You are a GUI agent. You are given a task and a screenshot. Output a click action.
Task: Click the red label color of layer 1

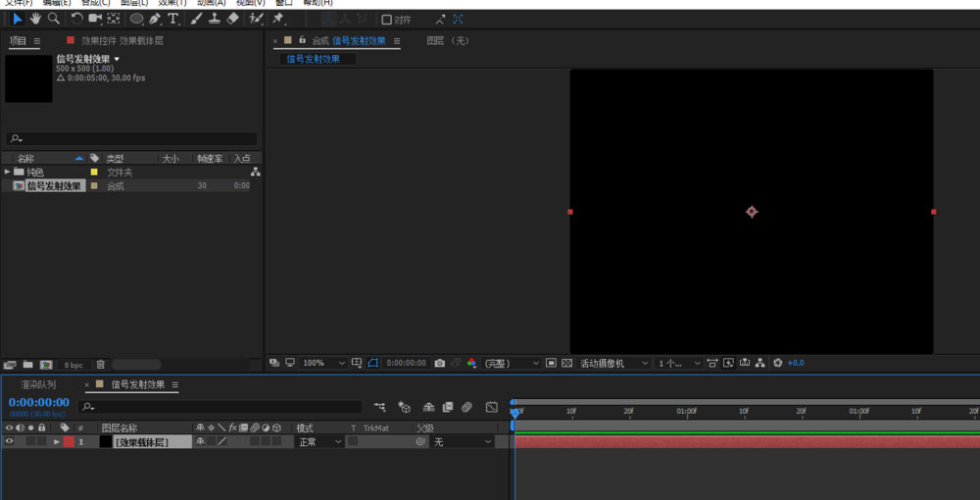(x=69, y=442)
